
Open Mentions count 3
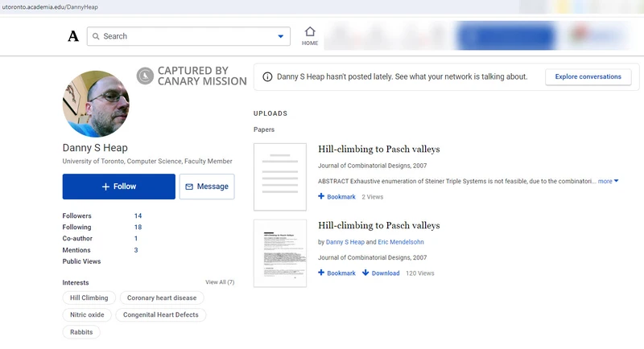coord(136,250)
